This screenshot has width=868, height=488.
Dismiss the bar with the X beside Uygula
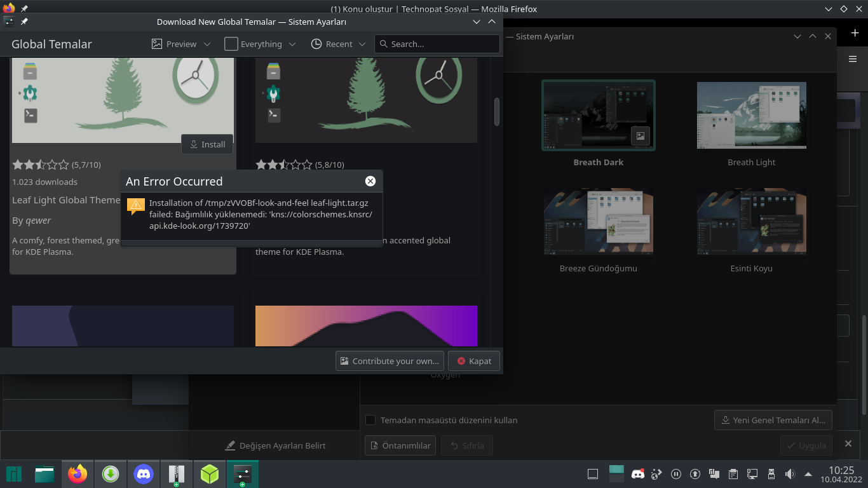coord(848,444)
